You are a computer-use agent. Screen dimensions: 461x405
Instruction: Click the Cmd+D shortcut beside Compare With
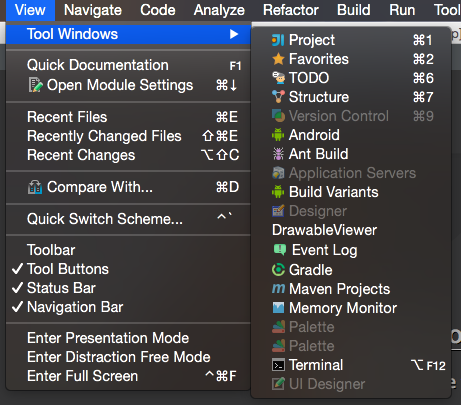coord(227,187)
